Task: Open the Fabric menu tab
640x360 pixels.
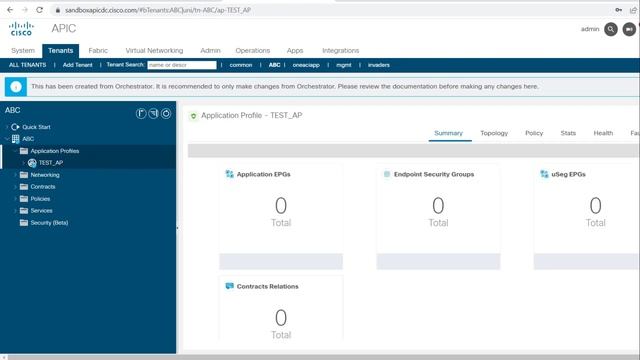Action: tap(98, 51)
